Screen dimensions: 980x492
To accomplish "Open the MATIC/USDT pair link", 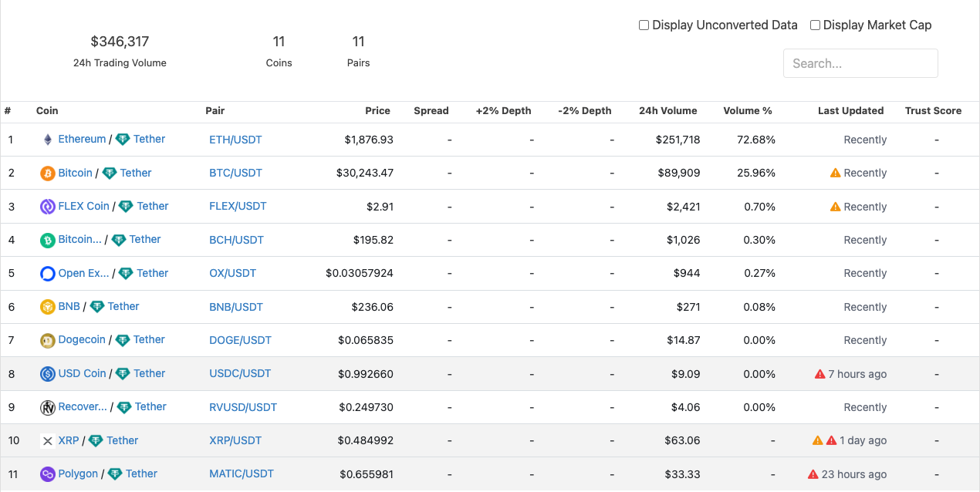I will pyautogui.click(x=242, y=473).
